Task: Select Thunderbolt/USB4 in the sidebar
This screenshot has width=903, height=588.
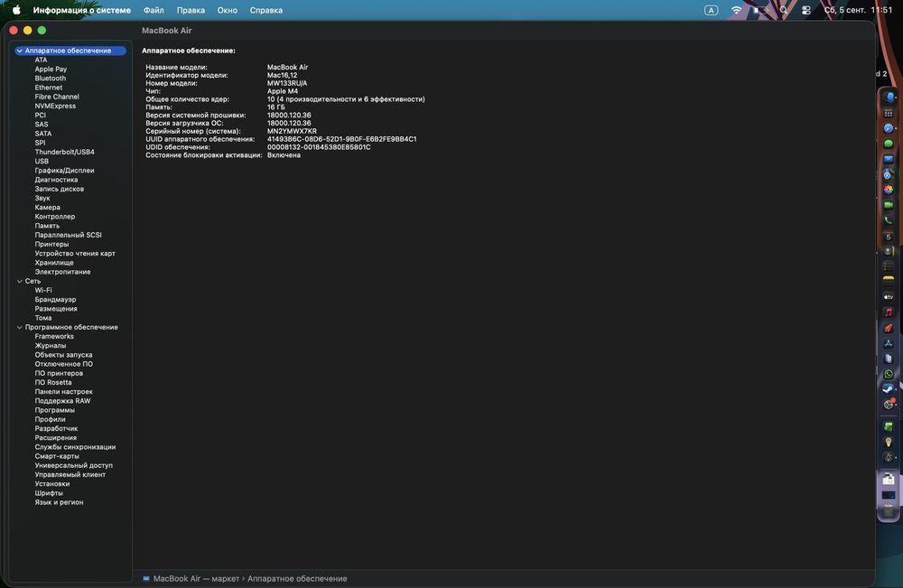Action: (64, 152)
